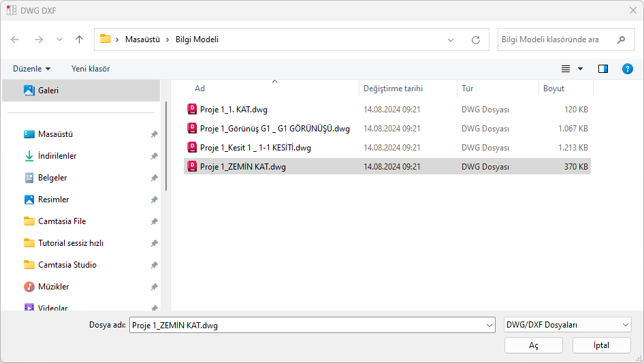The image size is (644, 363).
Task: Click the pin icon next to Camtasia File
Action: pyautogui.click(x=154, y=221)
